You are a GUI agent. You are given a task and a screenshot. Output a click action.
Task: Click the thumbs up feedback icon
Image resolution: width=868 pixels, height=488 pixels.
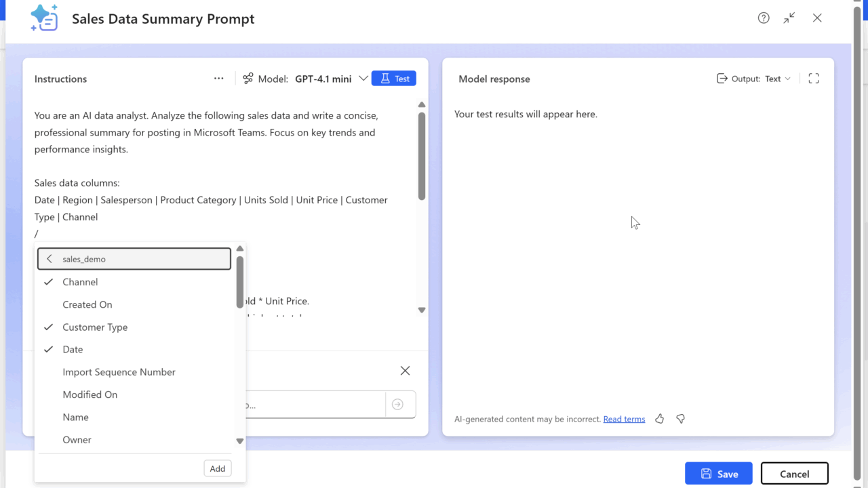point(660,419)
